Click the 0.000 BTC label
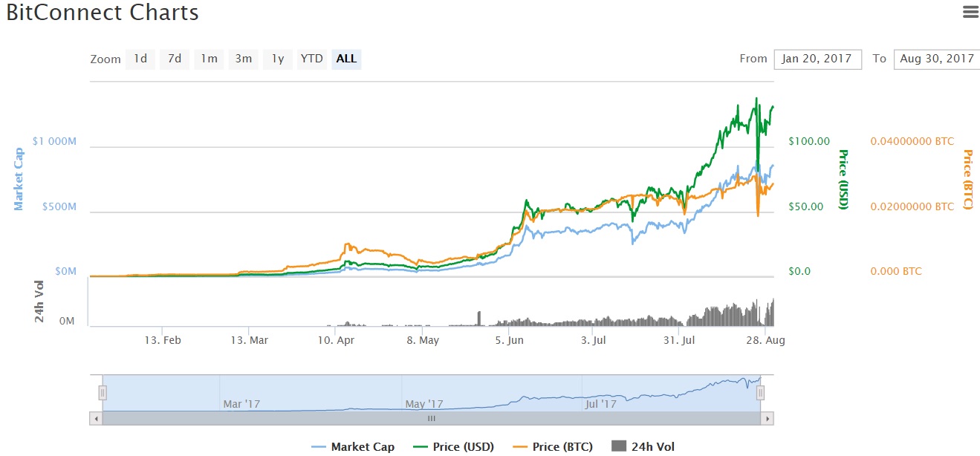 coord(896,272)
